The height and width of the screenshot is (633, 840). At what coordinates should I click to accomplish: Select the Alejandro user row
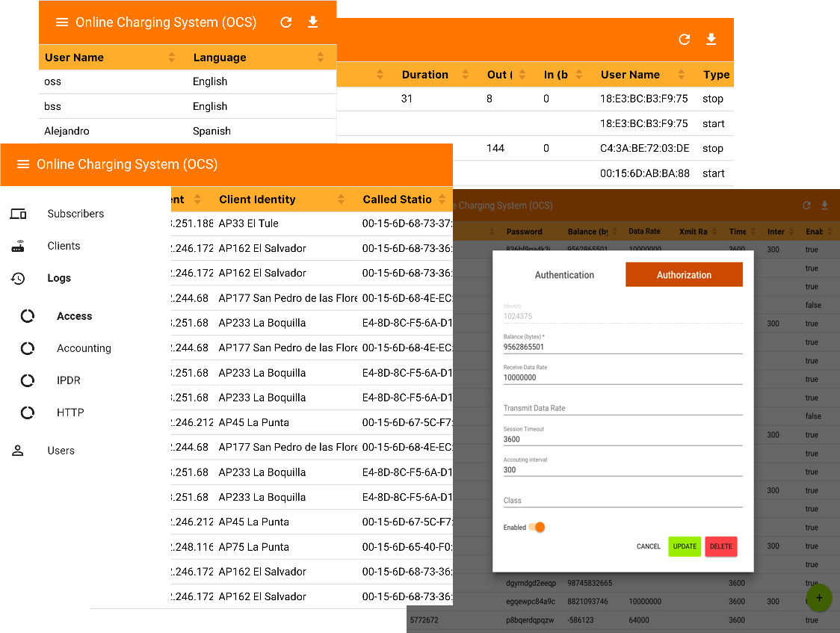pos(188,131)
